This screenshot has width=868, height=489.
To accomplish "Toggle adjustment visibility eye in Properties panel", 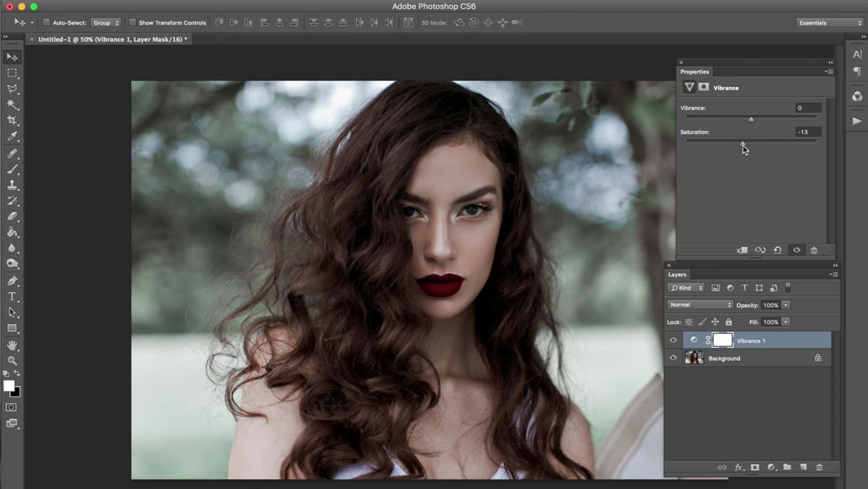I will [x=796, y=250].
